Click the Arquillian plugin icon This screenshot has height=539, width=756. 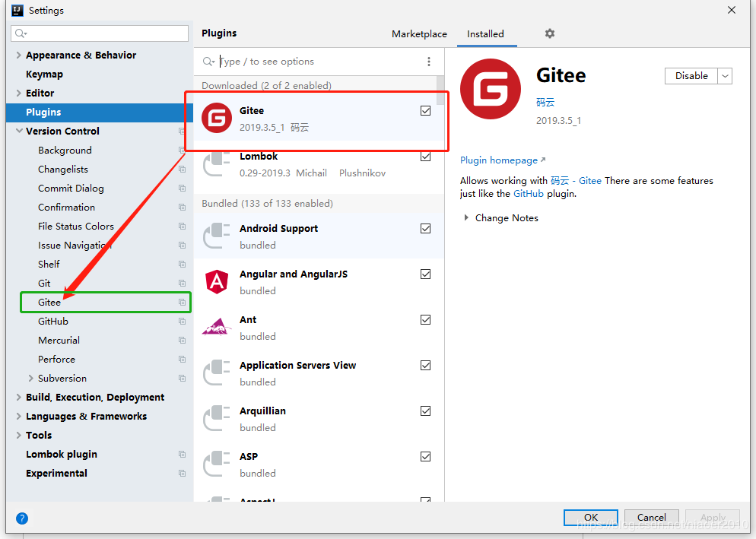[216, 418]
